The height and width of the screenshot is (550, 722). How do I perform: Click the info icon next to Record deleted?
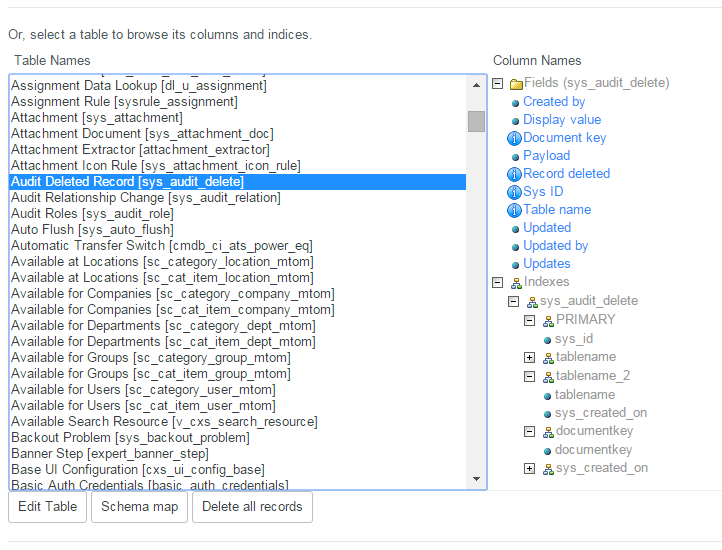click(514, 174)
